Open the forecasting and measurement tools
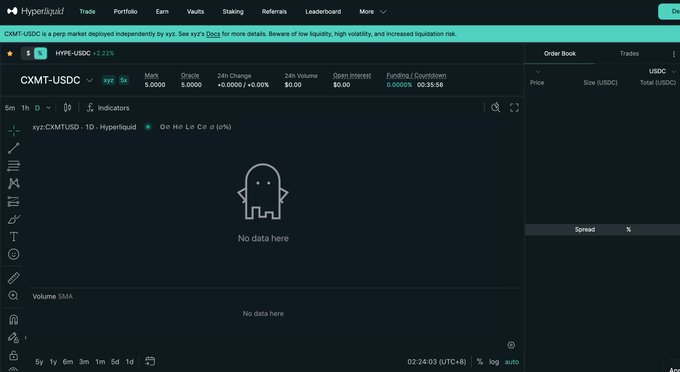Image resolution: width=680 pixels, height=372 pixels. pos(13,201)
